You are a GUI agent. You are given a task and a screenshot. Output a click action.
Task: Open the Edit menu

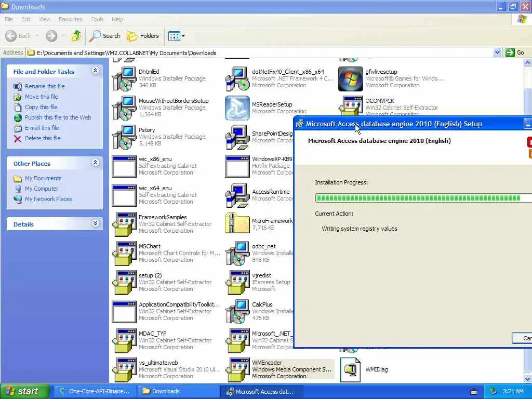(26, 19)
